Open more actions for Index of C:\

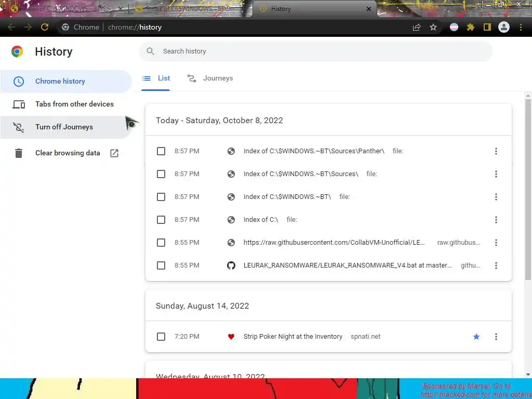tap(496, 220)
